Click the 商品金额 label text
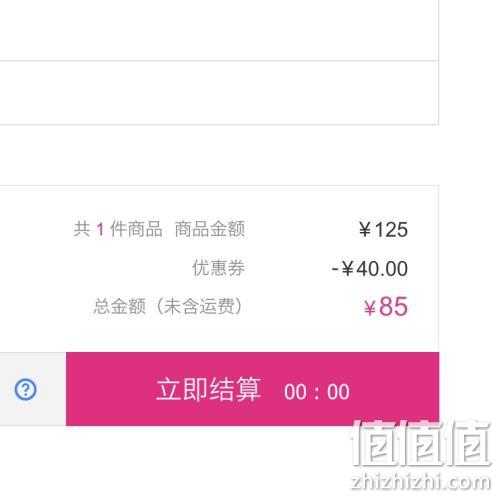This screenshot has height=499, width=500. pyautogui.click(x=210, y=229)
